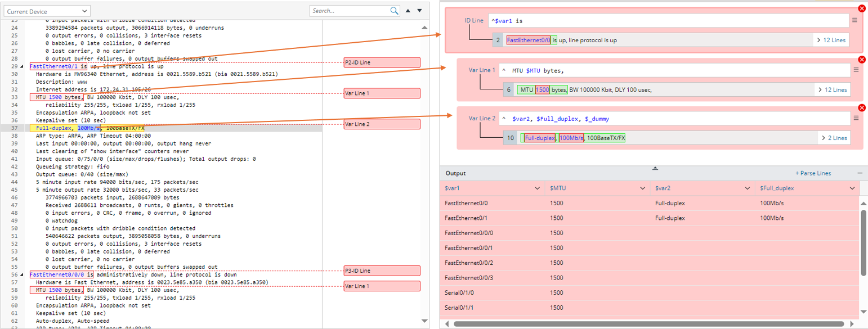The image size is (868, 329).
Task: Jump to next search result arrow
Action: (419, 11)
